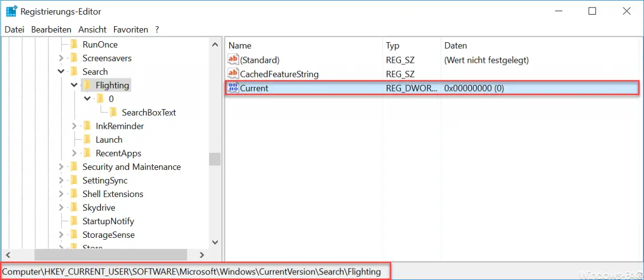
Task: Click the (Standard) string value icon
Action: [x=233, y=60]
